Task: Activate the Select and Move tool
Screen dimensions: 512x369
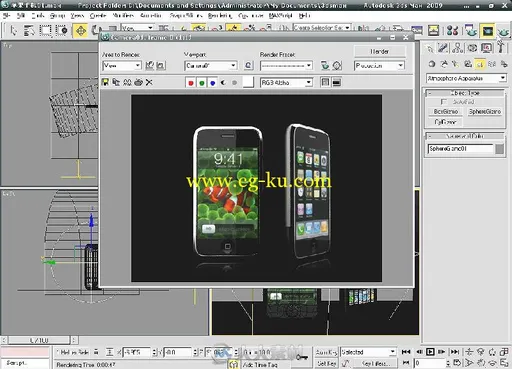Action: click(x=80, y=31)
